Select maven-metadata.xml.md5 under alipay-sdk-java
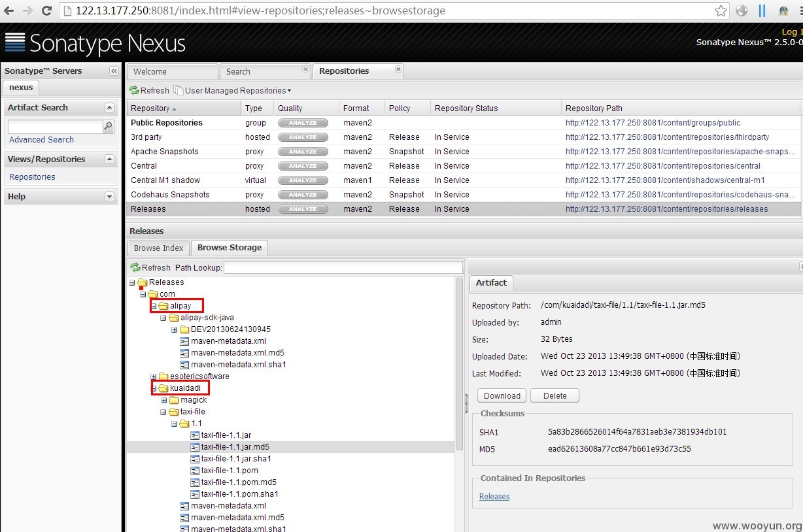Image resolution: width=803 pixels, height=532 pixels. [x=237, y=353]
